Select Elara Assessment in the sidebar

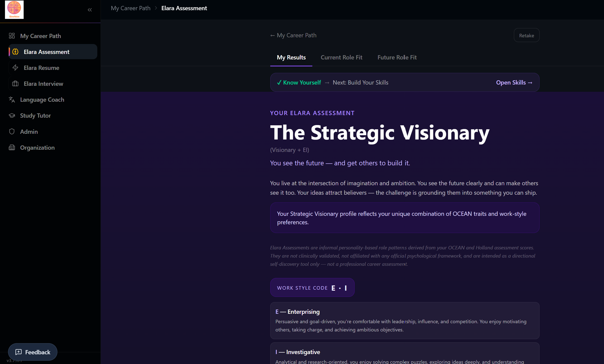point(53,52)
